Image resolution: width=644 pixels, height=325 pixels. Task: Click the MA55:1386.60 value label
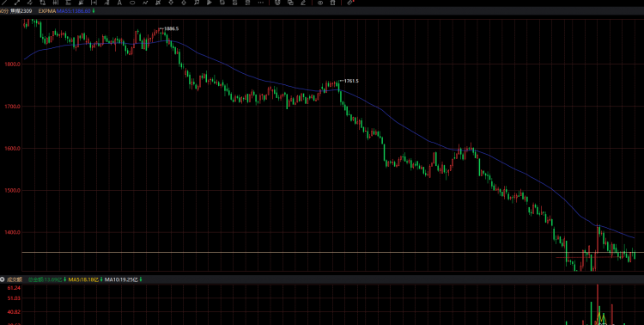pos(74,11)
